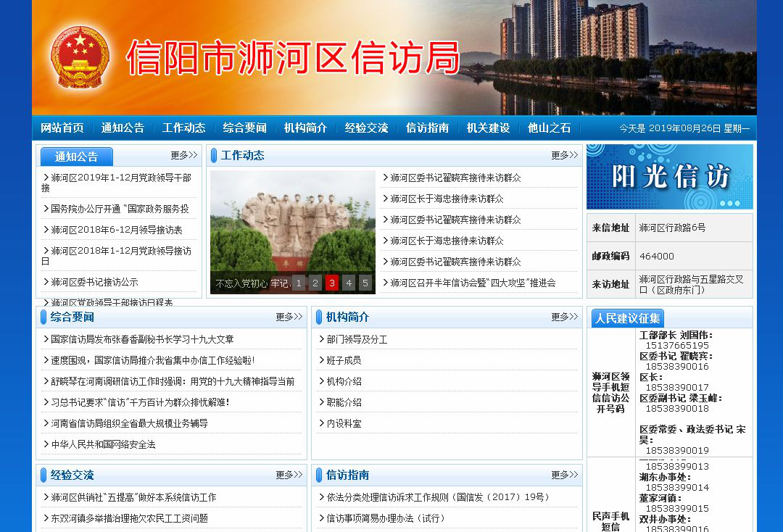Click the postal code 464000
Image resolution: width=783 pixels, height=532 pixels.
coord(657,256)
